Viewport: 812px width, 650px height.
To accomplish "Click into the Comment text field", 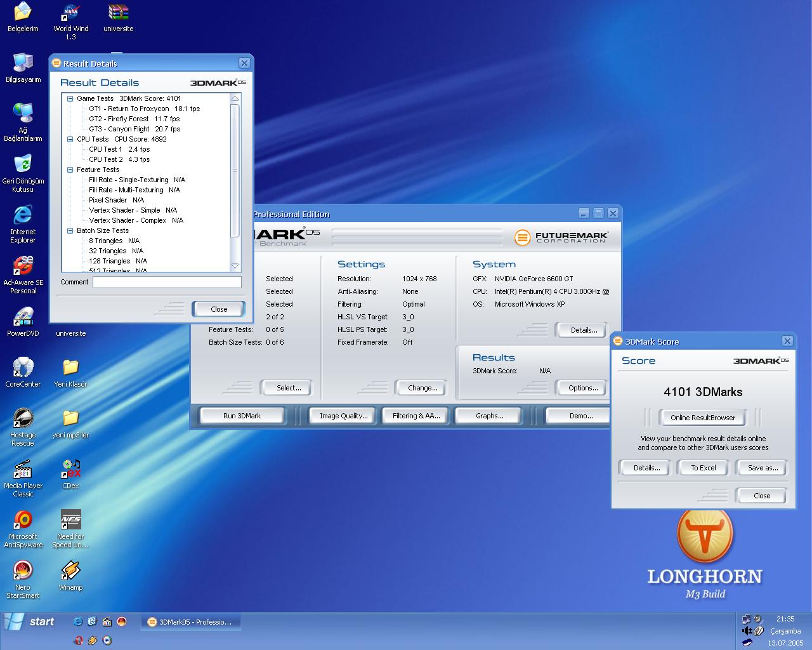I will 167,282.
